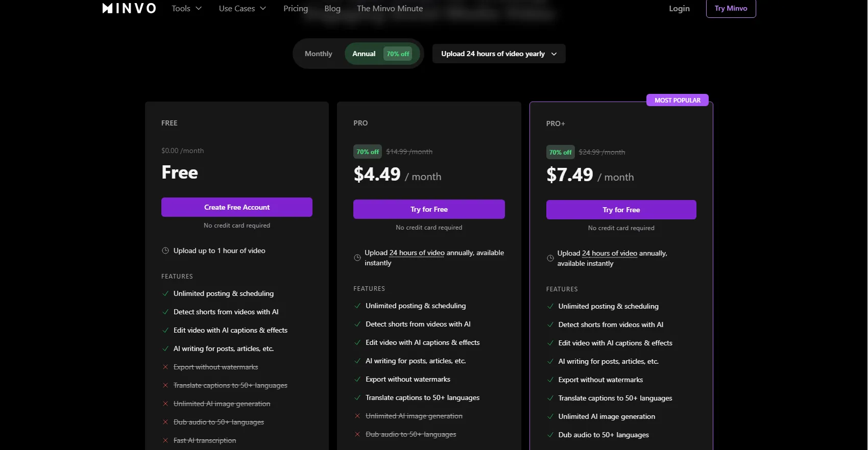Open the upload hours yearly dropdown
Image resolution: width=868 pixels, height=450 pixels.
(498, 54)
